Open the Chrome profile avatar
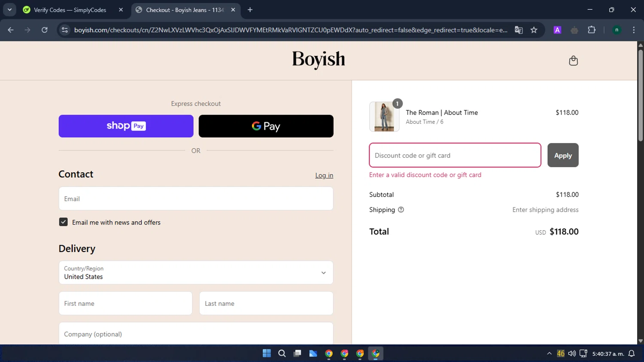Image resolution: width=644 pixels, height=362 pixels. 617,30
